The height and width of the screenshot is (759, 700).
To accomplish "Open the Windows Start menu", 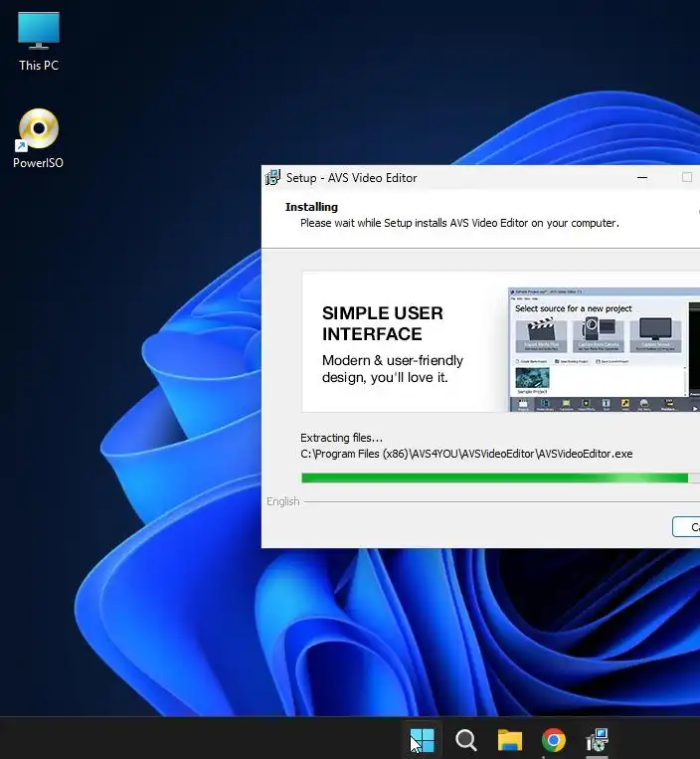I will (x=422, y=740).
